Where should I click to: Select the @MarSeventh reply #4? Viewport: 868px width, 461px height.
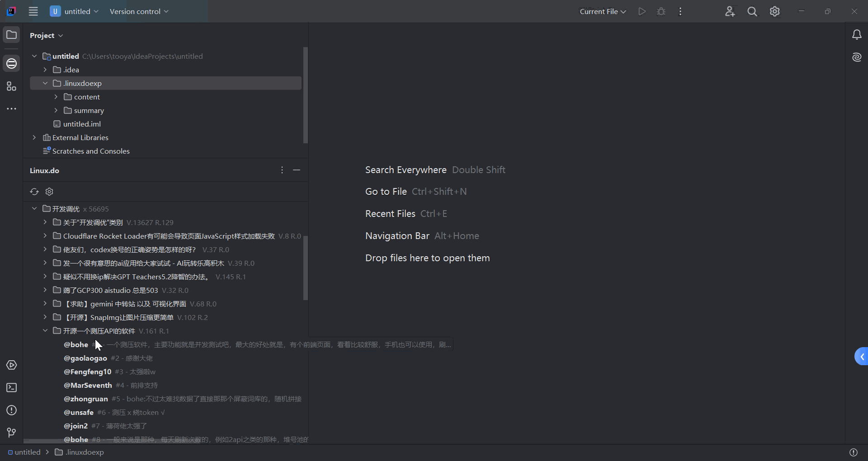click(111, 386)
